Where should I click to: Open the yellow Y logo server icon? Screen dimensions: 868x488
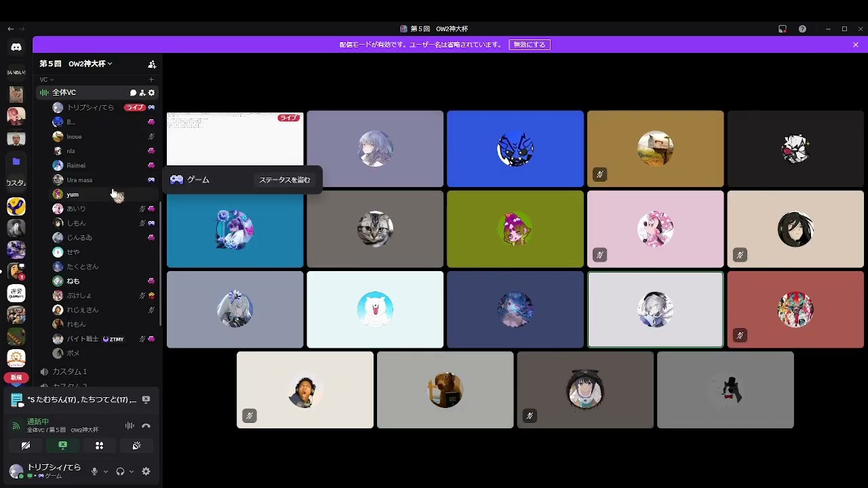[16, 206]
